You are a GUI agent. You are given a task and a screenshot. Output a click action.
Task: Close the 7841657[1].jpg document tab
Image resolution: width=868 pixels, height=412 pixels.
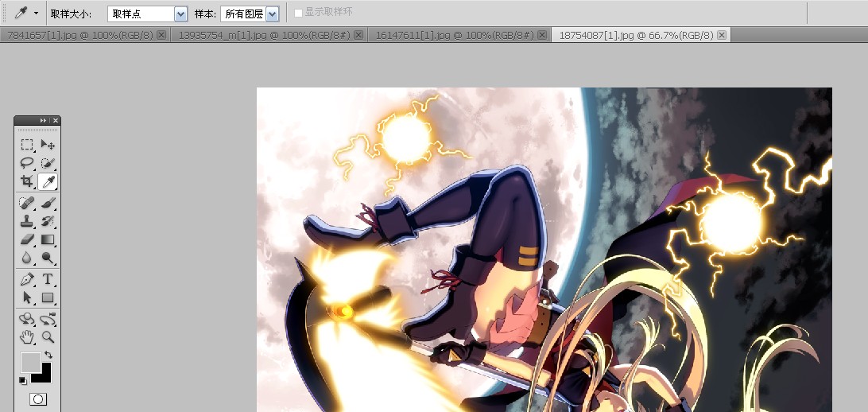(161, 35)
